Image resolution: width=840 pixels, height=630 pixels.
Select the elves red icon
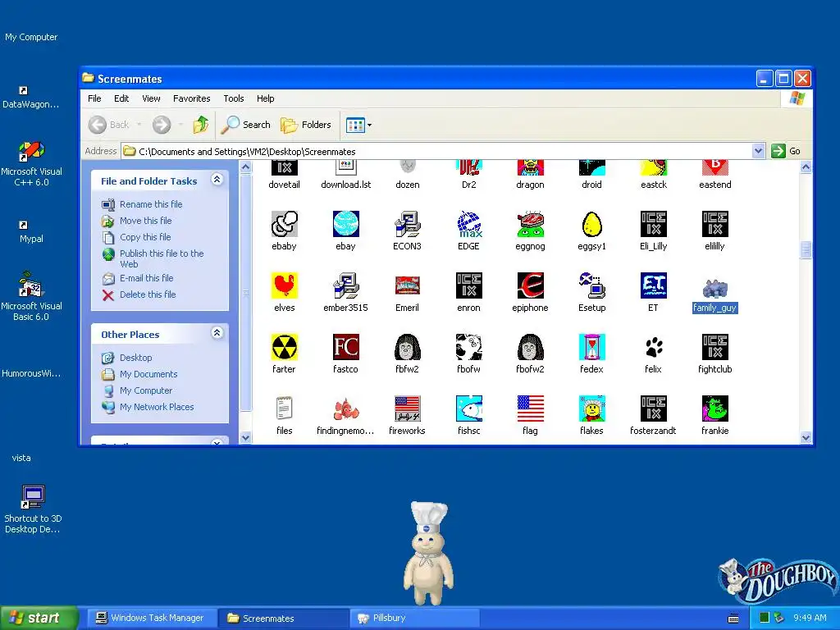point(284,285)
